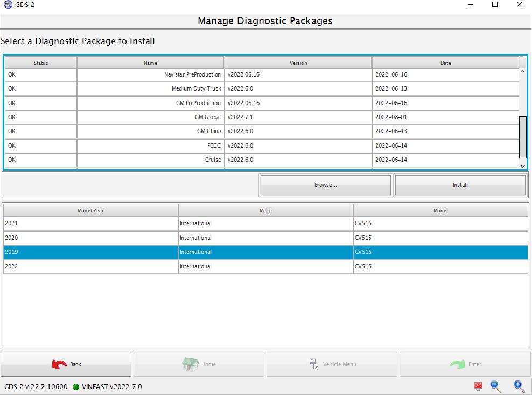Select the Medium Duty Truck package

(x=262, y=88)
